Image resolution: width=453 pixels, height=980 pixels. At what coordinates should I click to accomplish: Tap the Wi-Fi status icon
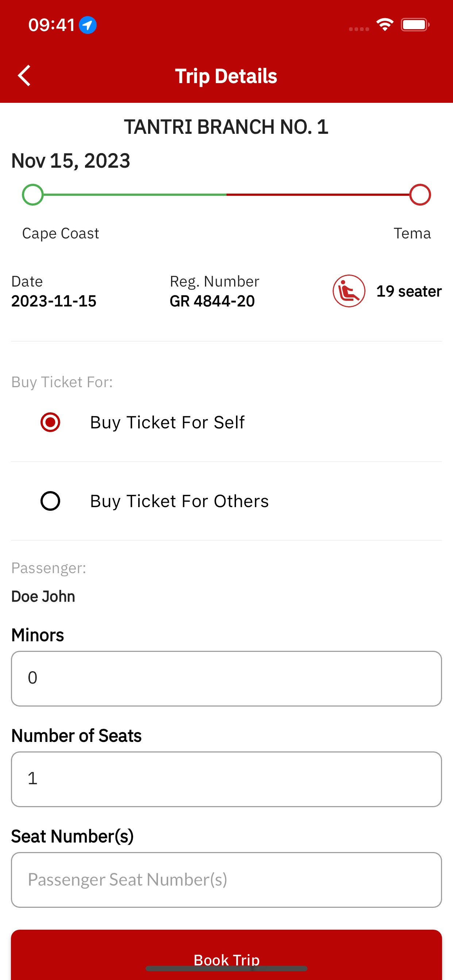click(x=384, y=25)
